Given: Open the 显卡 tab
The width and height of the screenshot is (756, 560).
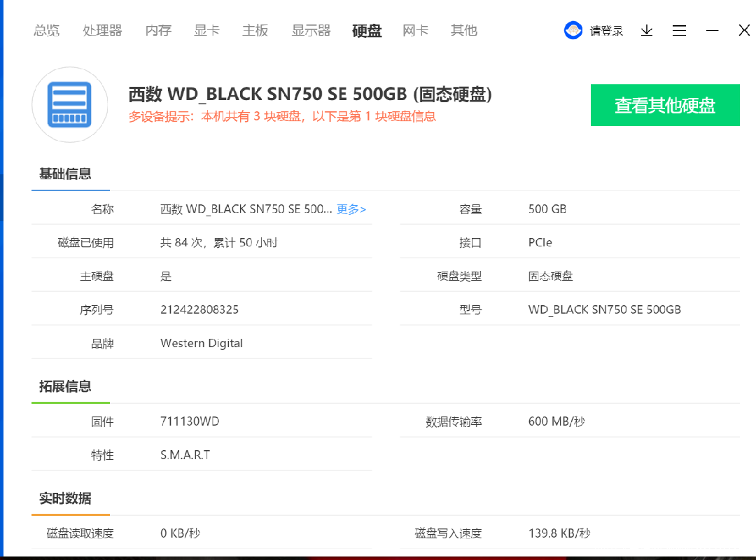Looking at the screenshot, I should pyautogui.click(x=206, y=30).
